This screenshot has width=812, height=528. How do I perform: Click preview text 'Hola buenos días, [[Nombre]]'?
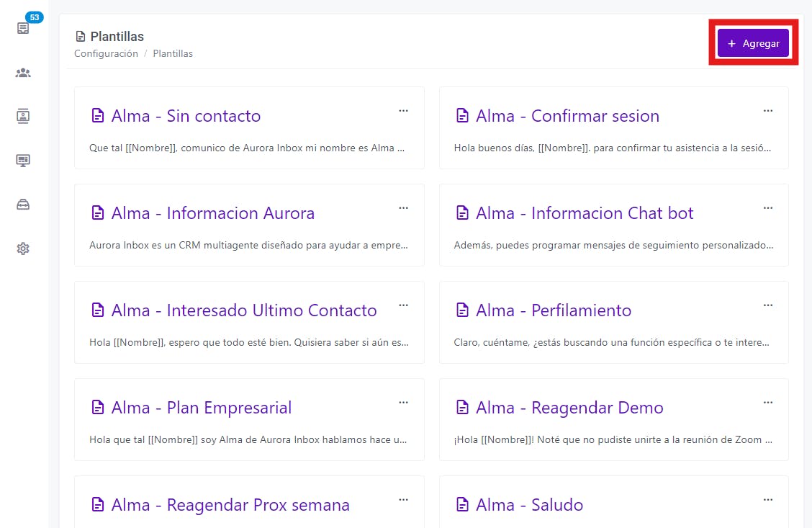pyautogui.click(x=612, y=148)
